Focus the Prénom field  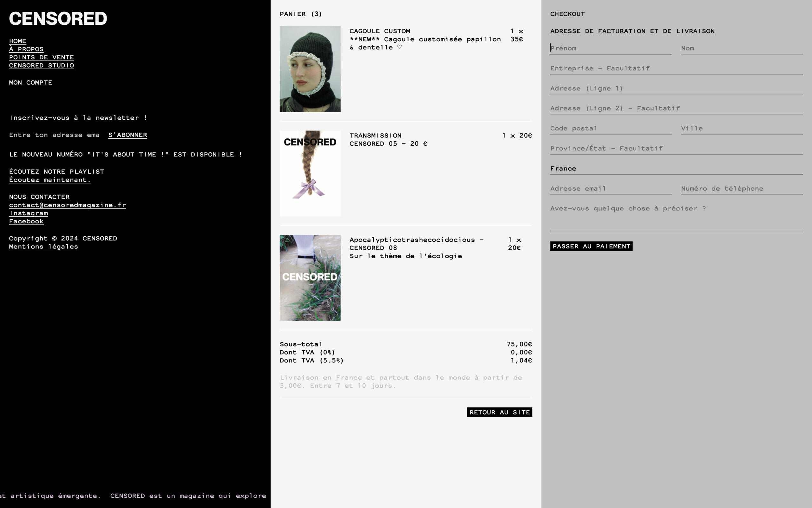(611, 48)
